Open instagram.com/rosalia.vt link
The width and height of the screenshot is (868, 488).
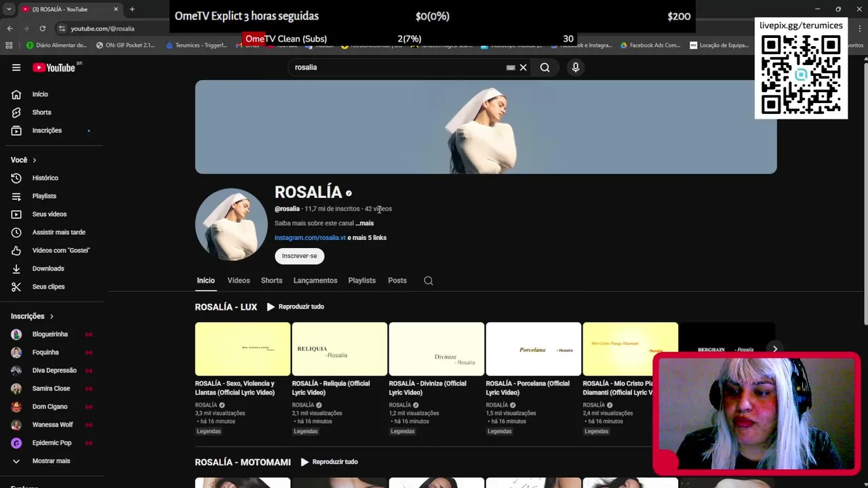(x=310, y=238)
